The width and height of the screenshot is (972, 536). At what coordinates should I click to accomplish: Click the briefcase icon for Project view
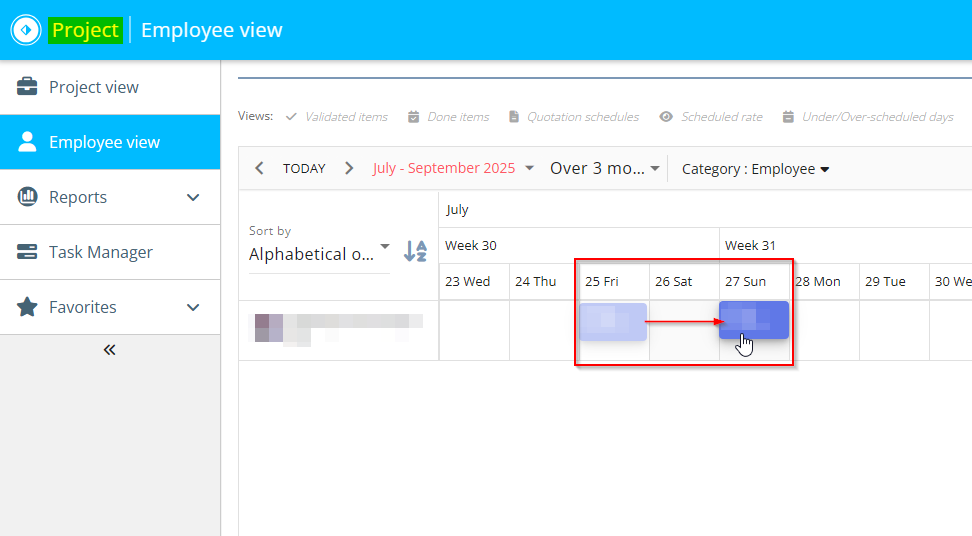(x=27, y=87)
